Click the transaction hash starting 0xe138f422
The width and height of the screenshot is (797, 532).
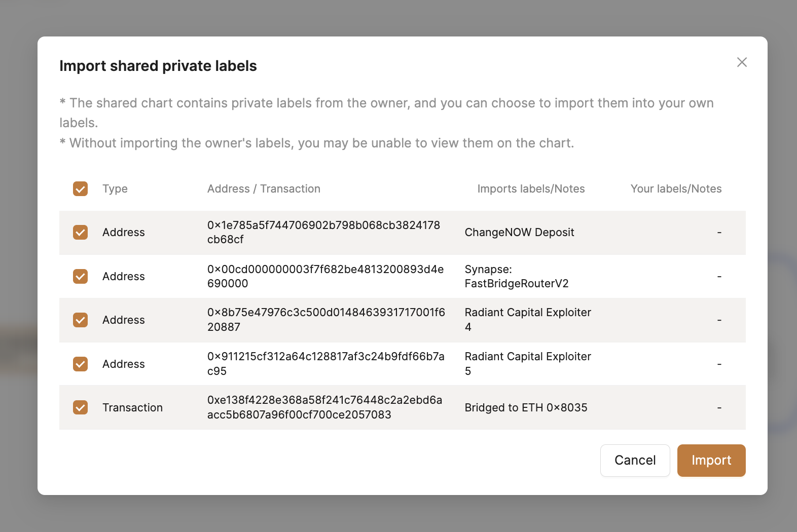click(324, 407)
